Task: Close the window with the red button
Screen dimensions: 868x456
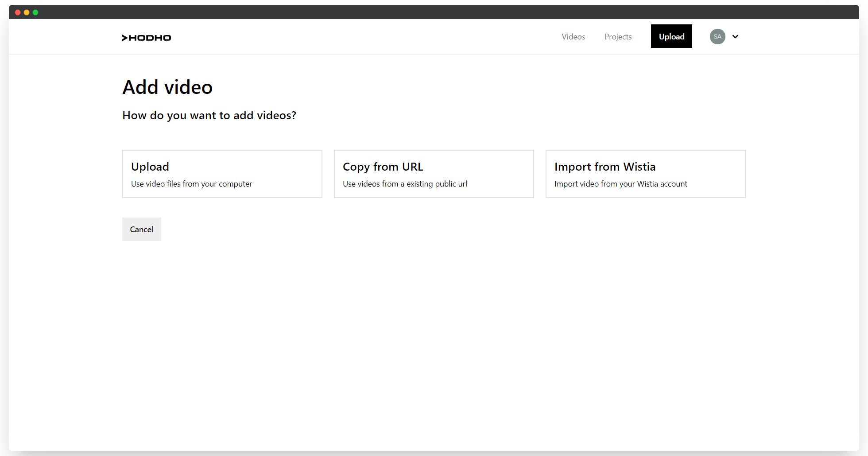Action: pyautogui.click(x=18, y=12)
